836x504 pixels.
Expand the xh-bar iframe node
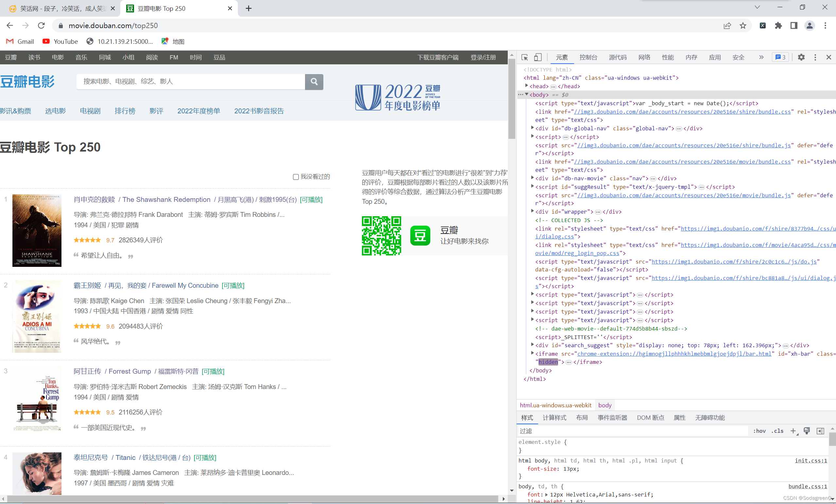coord(532,353)
